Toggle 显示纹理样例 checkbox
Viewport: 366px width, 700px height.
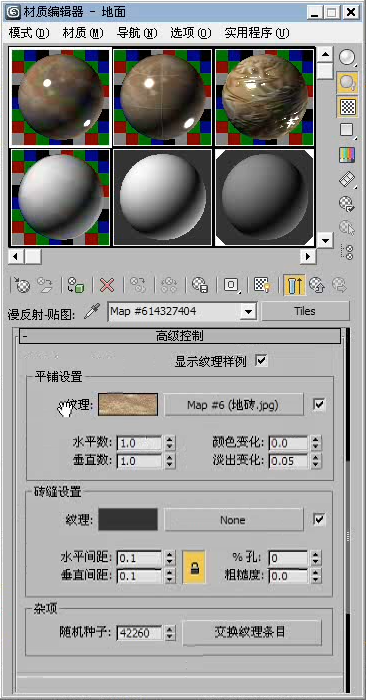tap(262, 361)
